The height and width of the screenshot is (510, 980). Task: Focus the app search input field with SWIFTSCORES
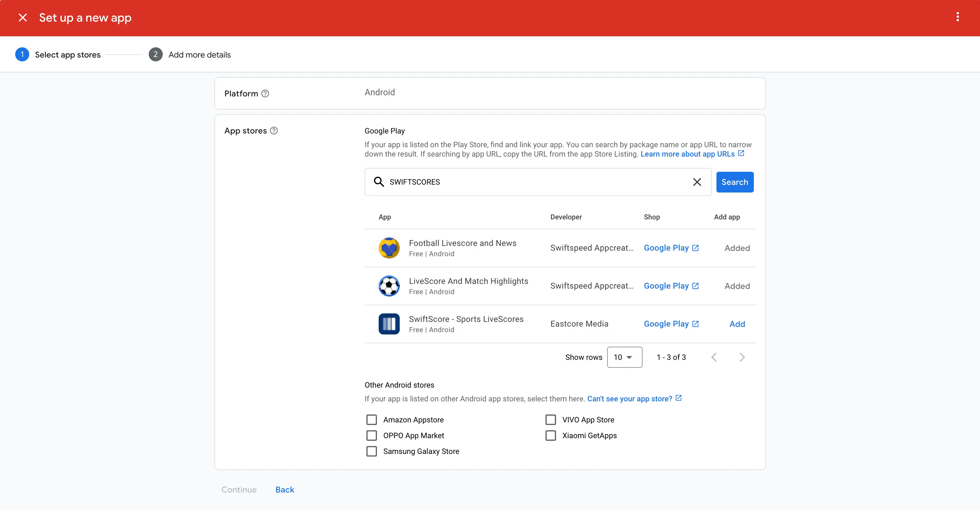(538, 182)
